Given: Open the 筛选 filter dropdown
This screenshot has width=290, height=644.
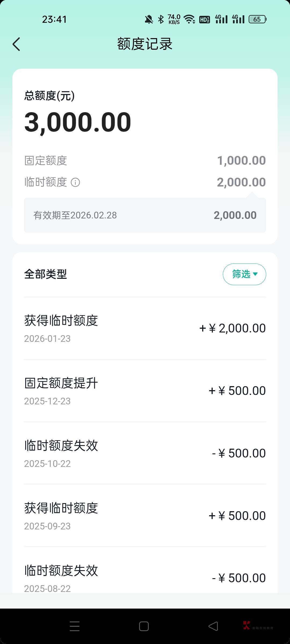Looking at the screenshot, I should coord(244,274).
